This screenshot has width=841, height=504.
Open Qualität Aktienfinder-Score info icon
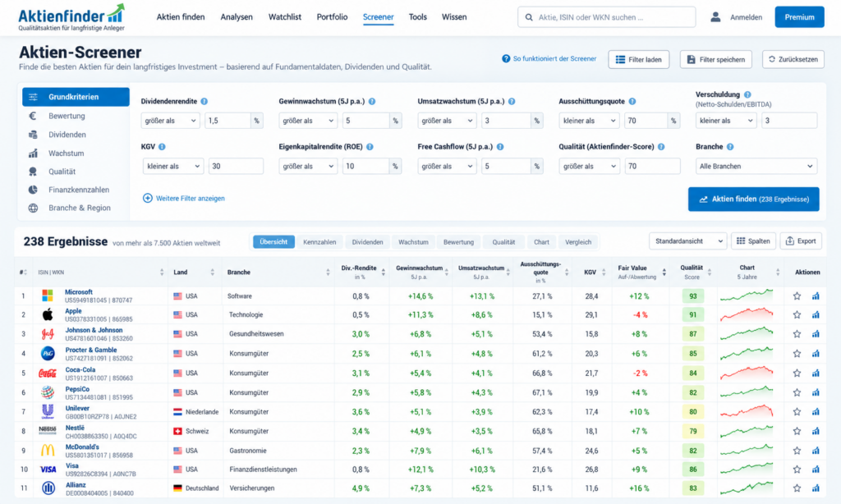coord(661,147)
